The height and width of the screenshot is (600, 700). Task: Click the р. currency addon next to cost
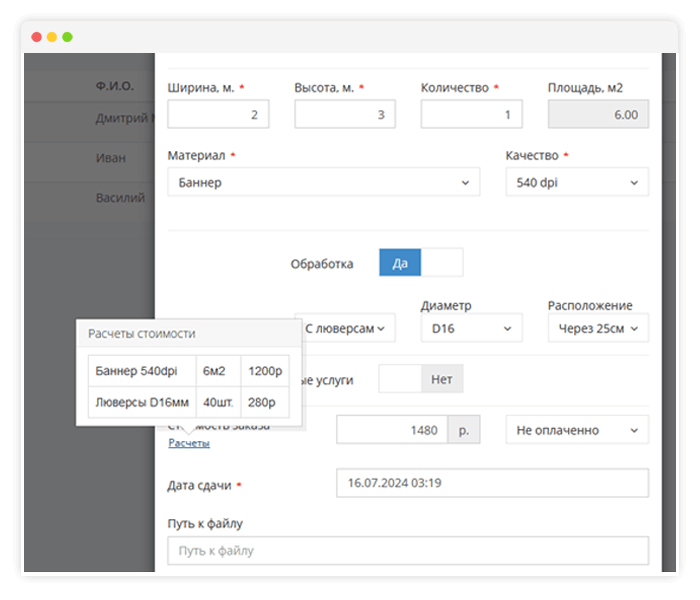(464, 430)
